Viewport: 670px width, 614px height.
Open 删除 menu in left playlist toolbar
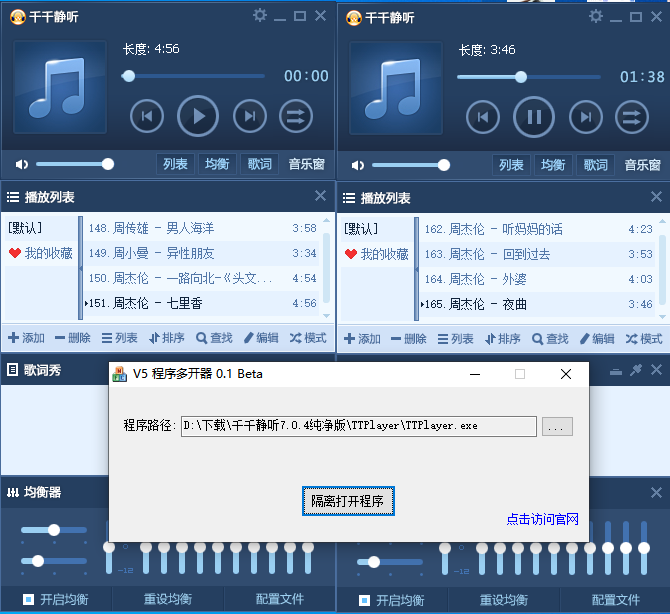pos(73,338)
